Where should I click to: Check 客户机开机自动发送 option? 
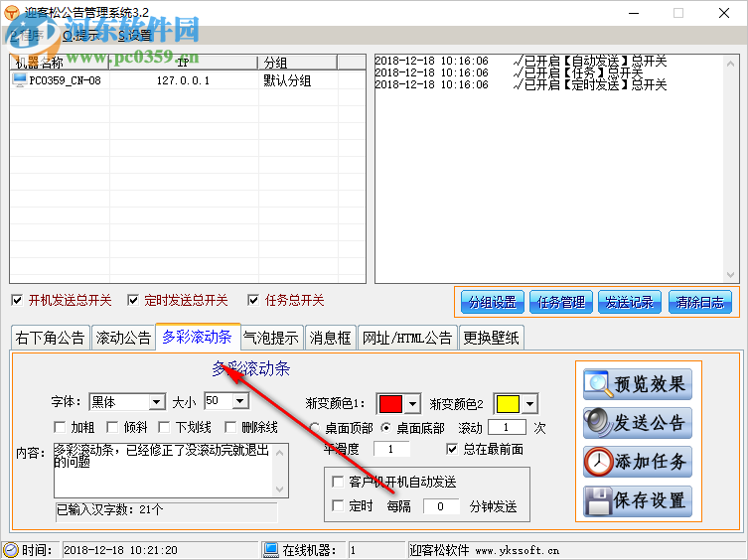[x=338, y=482]
